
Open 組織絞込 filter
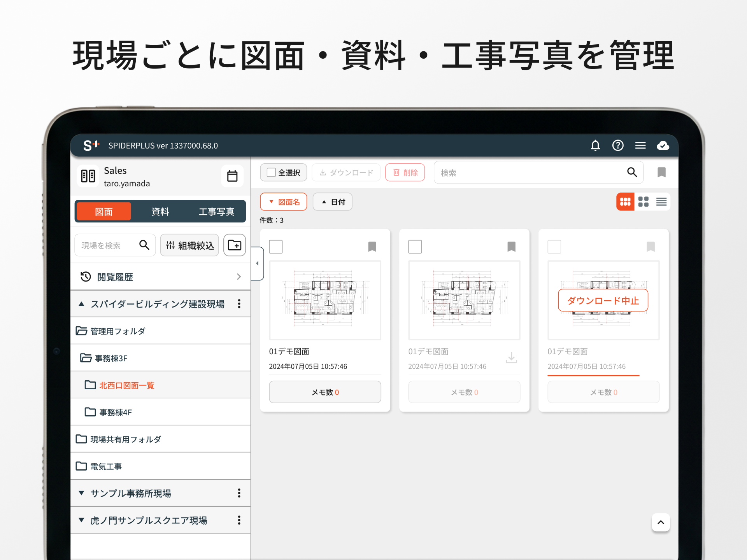pyautogui.click(x=189, y=245)
